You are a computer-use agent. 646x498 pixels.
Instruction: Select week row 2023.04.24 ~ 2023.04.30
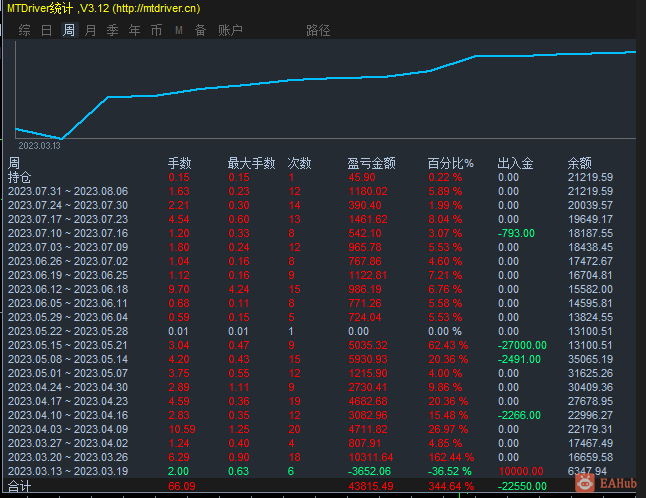pyautogui.click(x=310, y=388)
